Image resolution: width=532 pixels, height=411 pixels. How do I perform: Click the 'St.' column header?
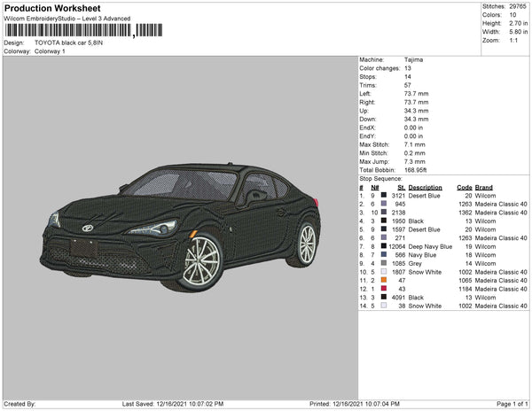[x=402, y=188]
